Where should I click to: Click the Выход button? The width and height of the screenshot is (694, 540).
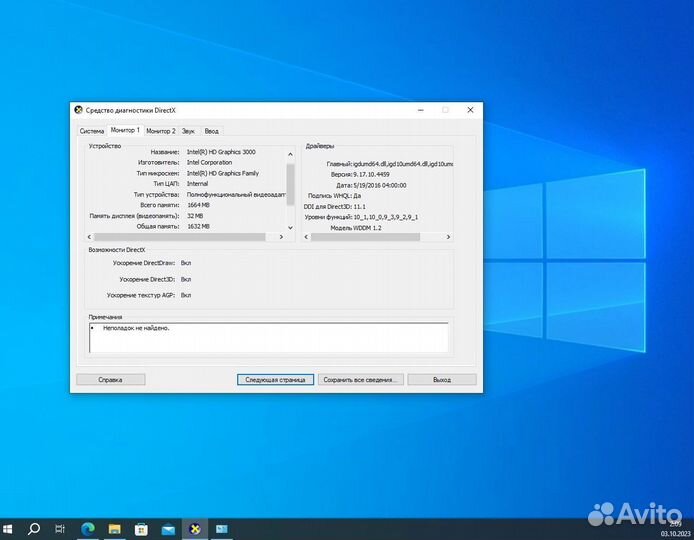click(442, 380)
